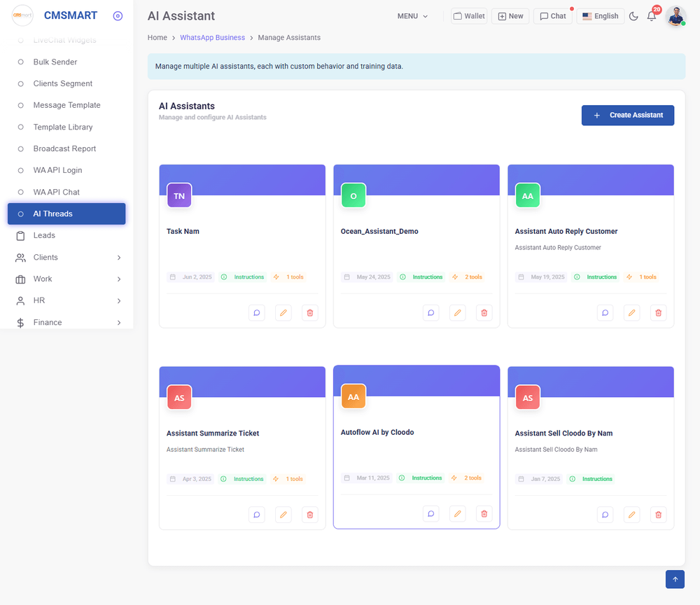Delete the Assistant Summarize Ticket card

point(310,515)
